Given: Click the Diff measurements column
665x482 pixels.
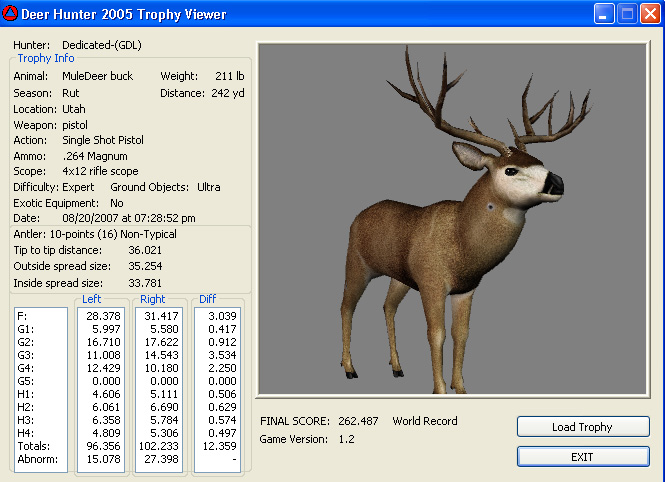Looking at the screenshot, I should [217, 387].
